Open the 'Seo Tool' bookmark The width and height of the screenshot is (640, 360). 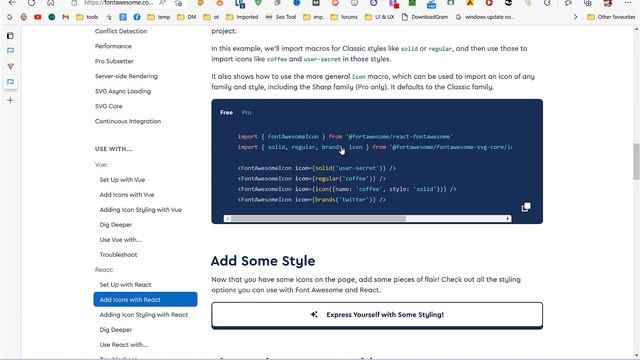(281, 17)
